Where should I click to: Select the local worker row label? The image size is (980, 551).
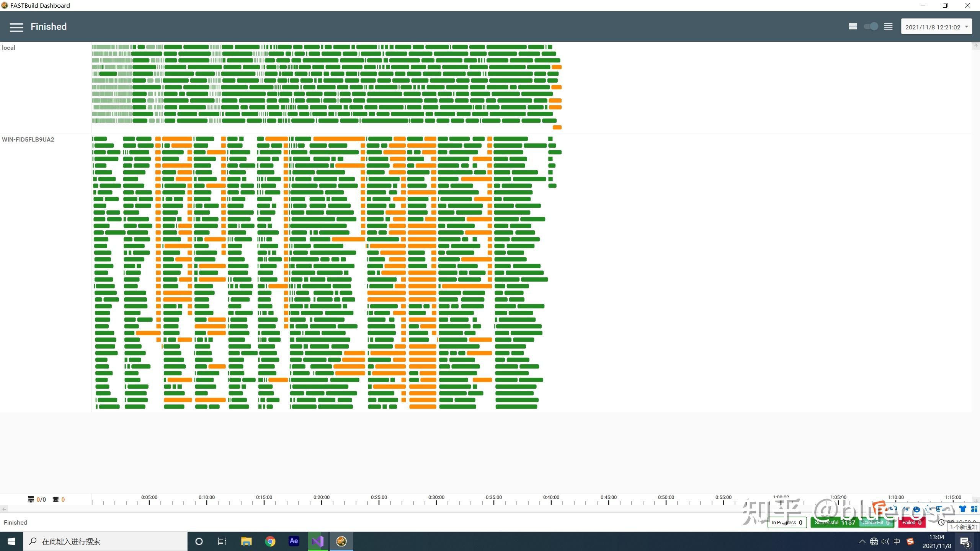[x=8, y=47]
